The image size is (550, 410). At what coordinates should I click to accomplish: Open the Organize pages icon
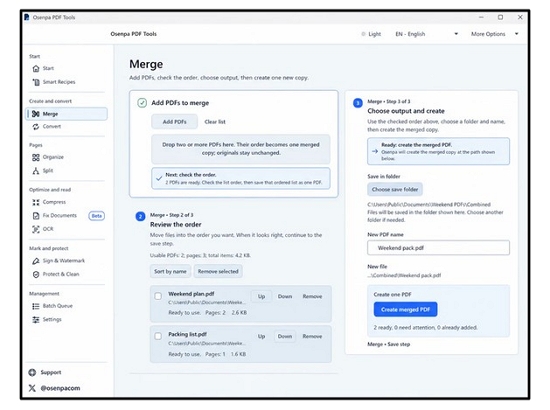point(36,157)
